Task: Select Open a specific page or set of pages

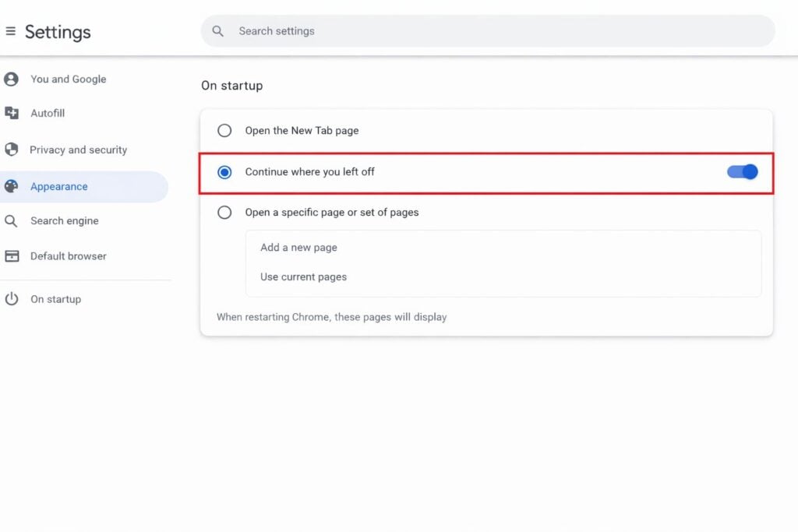Action: pyautogui.click(x=224, y=212)
